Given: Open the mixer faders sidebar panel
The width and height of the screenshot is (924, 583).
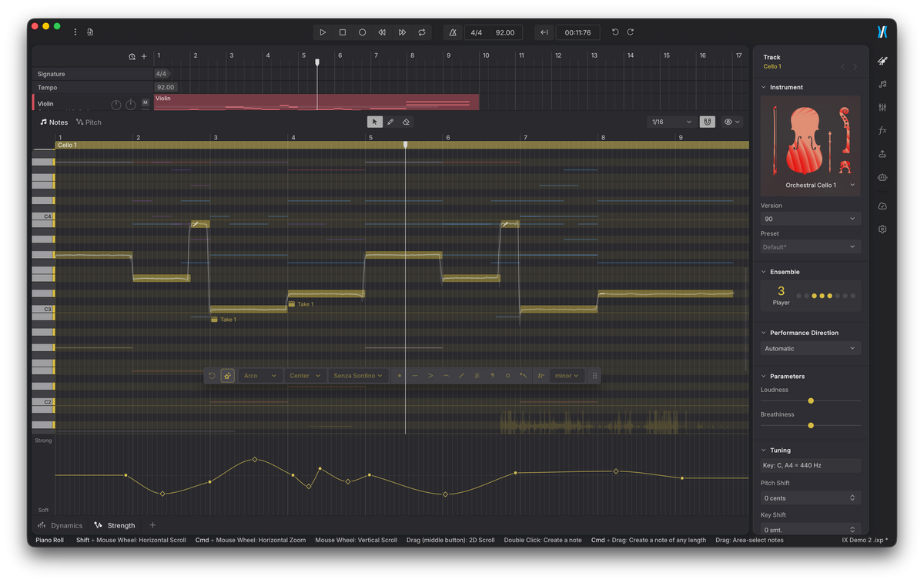Looking at the screenshot, I should pos(882,107).
